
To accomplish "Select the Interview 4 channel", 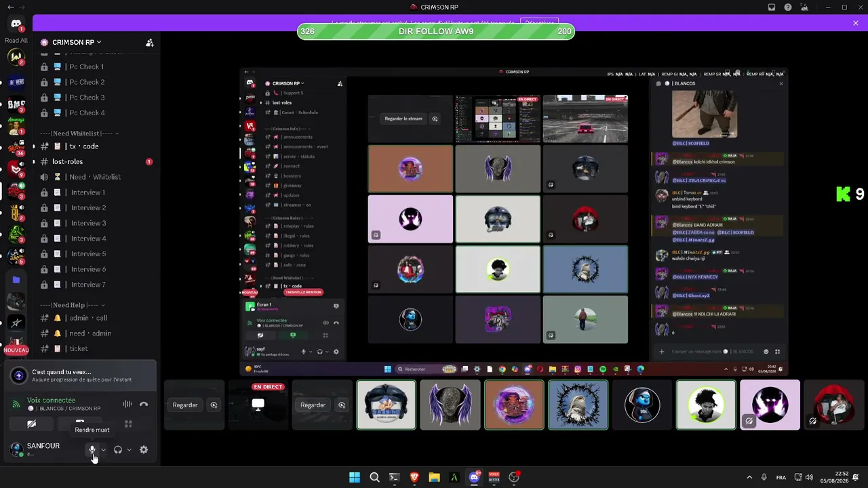I will 96,239.
